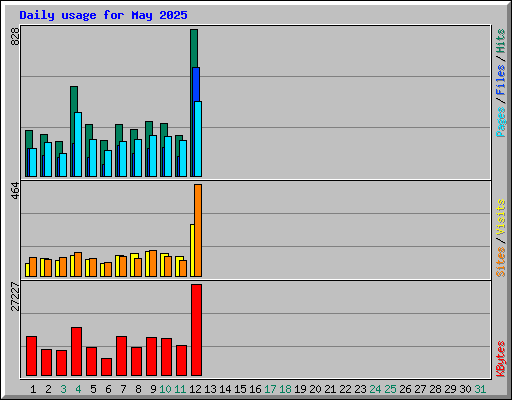Click day number 19 on the x-axis
Screen dimensions: 512x400
tap(300, 389)
